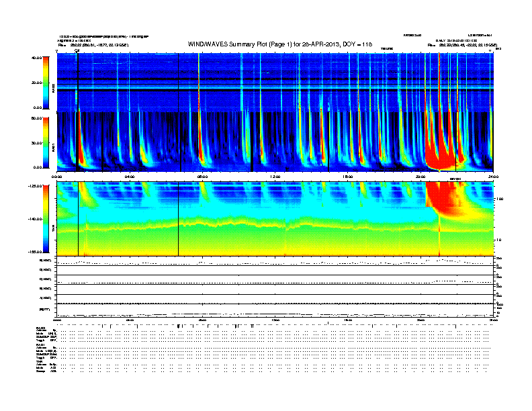The height and width of the screenshot is (411, 532).
Task: Click the 10 label on TNR right axis
Action: click(x=498, y=240)
